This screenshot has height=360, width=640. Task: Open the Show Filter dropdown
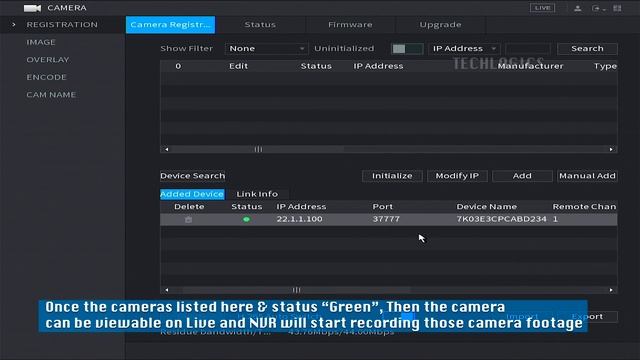point(267,49)
